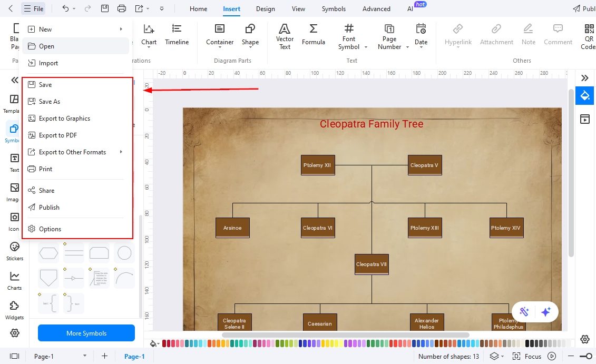This screenshot has width=596, height=364.
Task: Click the More Symbols button
Action: 86,333
